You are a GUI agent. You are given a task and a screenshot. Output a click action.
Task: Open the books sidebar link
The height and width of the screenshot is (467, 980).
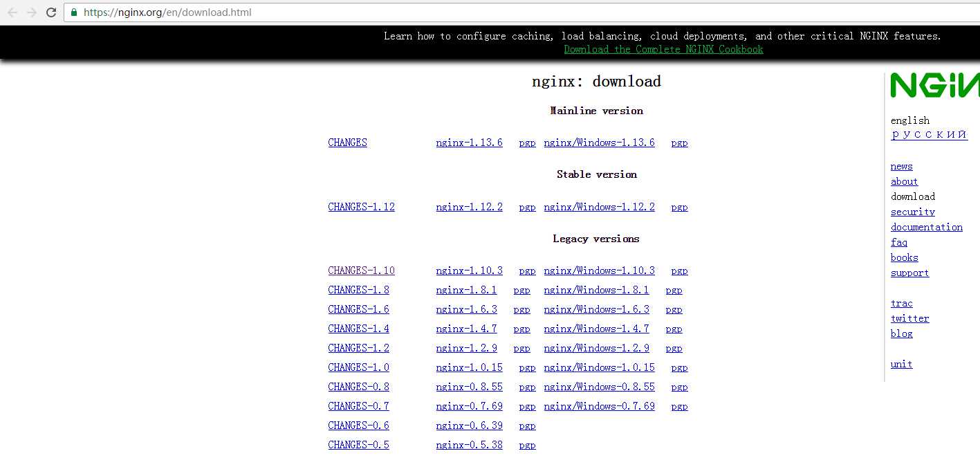(x=904, y=257)
